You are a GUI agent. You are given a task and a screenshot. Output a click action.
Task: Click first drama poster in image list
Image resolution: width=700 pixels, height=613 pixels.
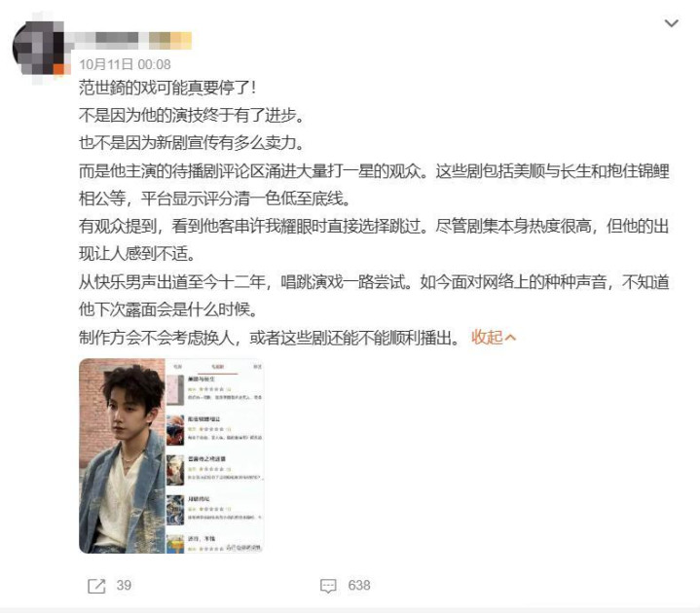pos(175,389)
